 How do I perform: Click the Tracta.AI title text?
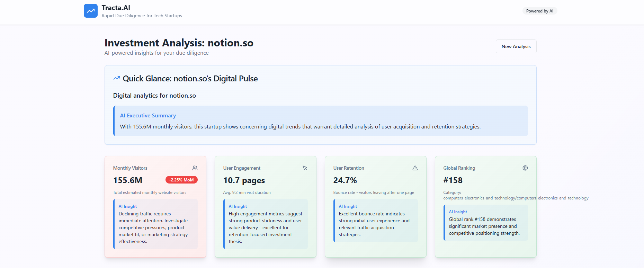116,8
